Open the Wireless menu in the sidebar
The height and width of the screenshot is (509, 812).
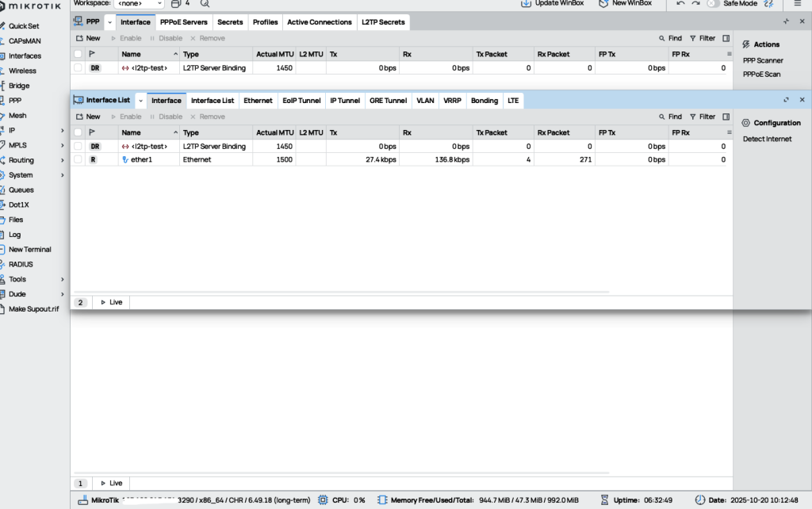22,71
